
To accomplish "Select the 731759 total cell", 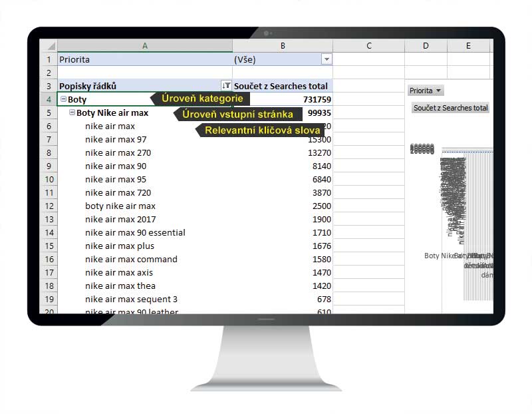I will pos(283,99).
